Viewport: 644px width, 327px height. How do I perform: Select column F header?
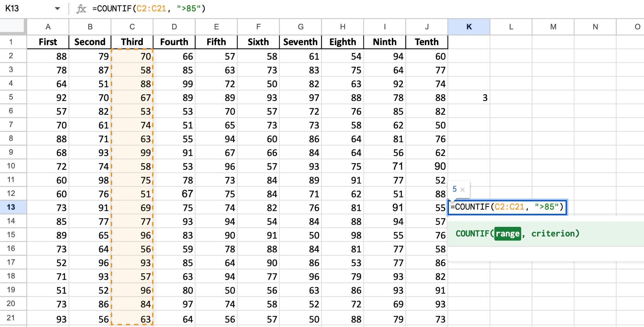point(258,27)
